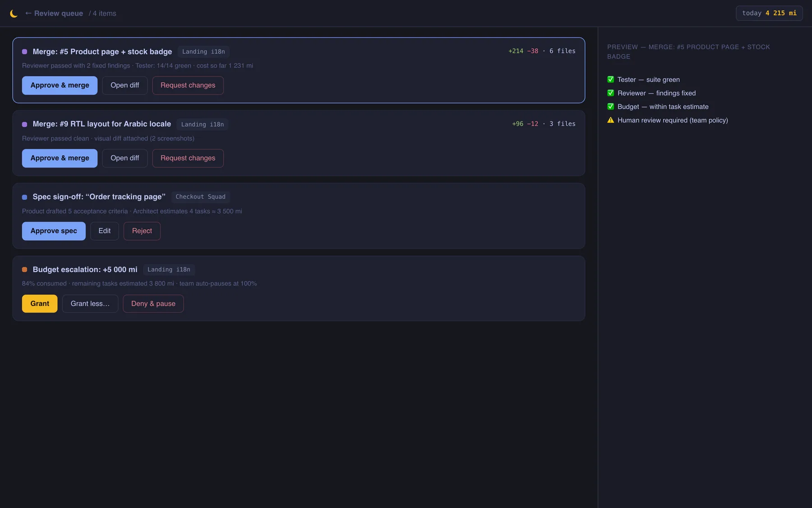The width and height of the screenshot is (812, 508).
Task: Click the Reviewer passed clean summary line
Action: click(x=108, y=138)
